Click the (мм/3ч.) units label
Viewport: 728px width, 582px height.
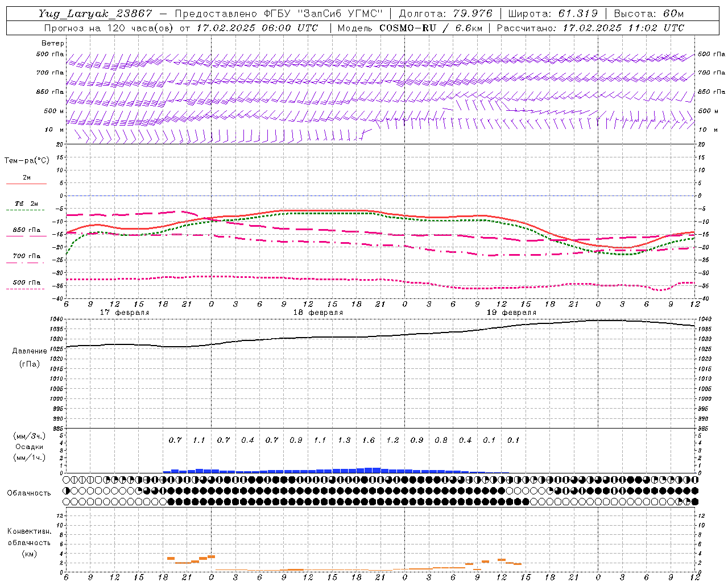coord(29,436)
